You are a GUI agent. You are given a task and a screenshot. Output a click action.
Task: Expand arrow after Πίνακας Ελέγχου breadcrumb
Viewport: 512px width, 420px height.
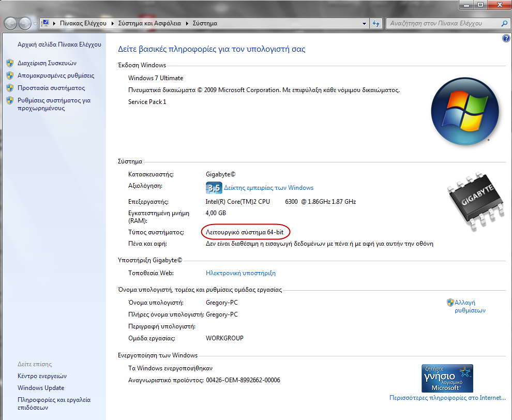pyautogui.click(x=112, y=23)
